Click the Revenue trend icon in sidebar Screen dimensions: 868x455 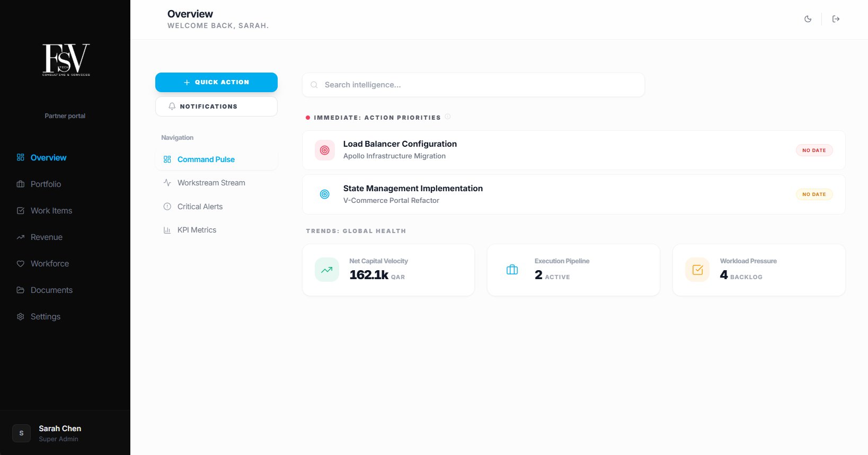click(x=21, y=237)
